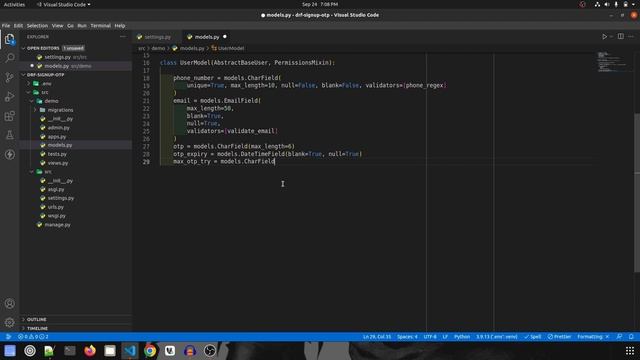The width and height of the screenshot is (640, 360).
Task: Open the Terminal menu
Action: click(x=100, y=26)
